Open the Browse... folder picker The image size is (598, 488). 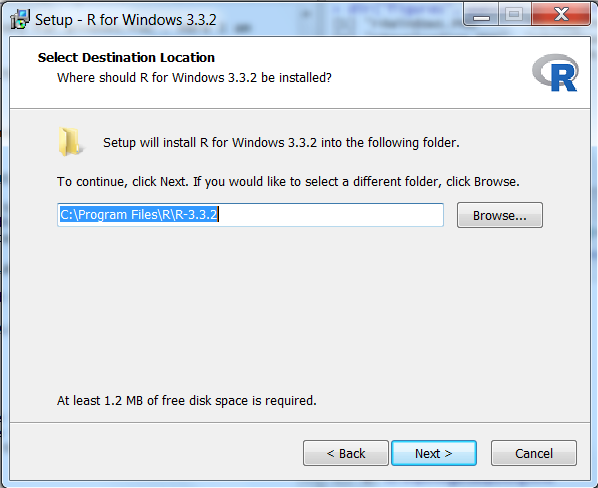pos(500,215)
